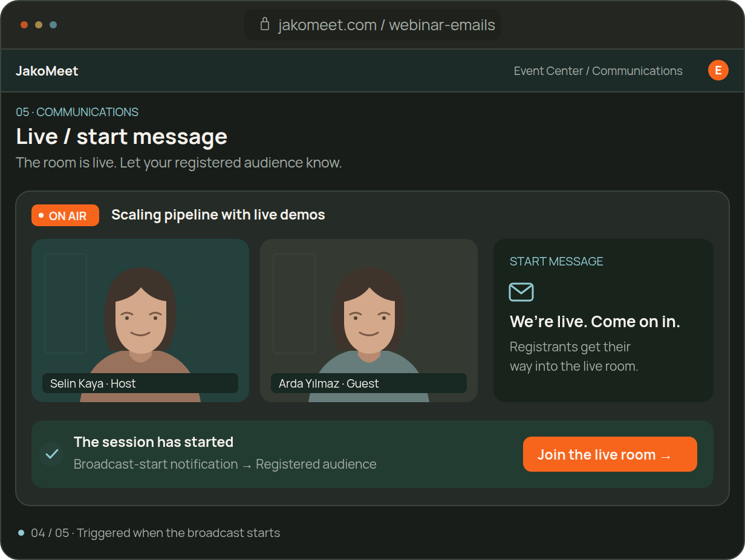The image size is (745, 560).
Task: Click the teal window control dot
Action: pyautogui.click(x=53, y=25)
